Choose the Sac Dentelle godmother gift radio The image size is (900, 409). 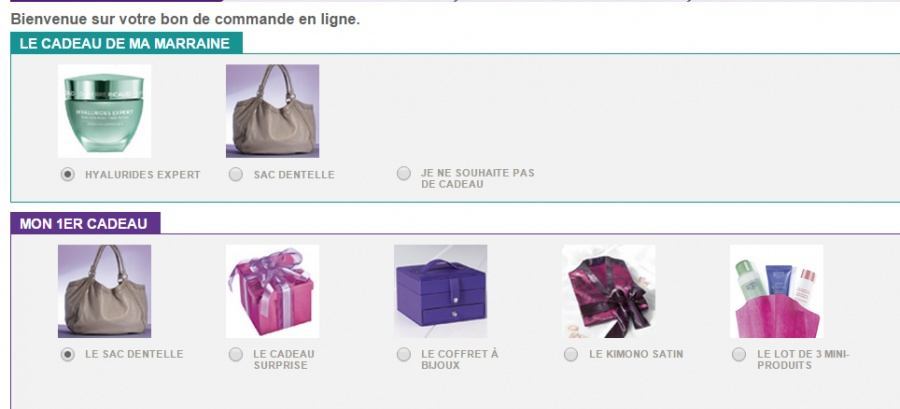tap(236, 174)
